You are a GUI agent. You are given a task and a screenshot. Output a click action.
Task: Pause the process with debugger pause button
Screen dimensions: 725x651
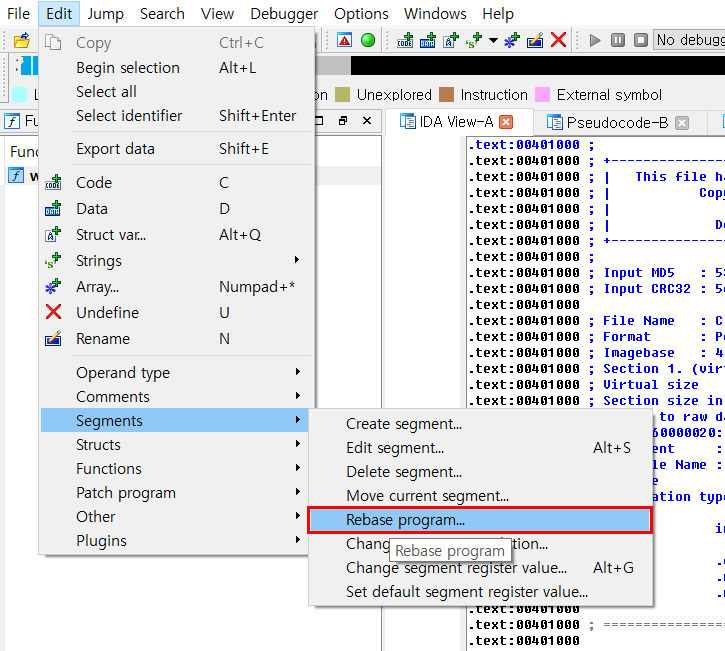pyautogui.click(x=618, y=40)
